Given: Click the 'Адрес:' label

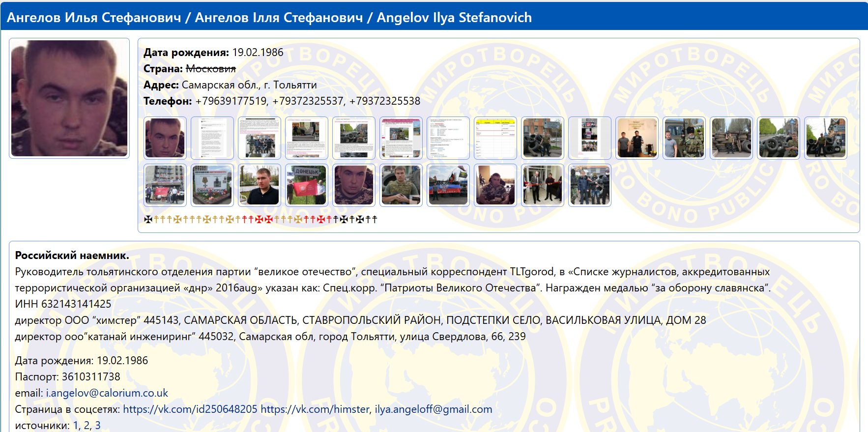Looking at the screenshot, I should (161, 85).
